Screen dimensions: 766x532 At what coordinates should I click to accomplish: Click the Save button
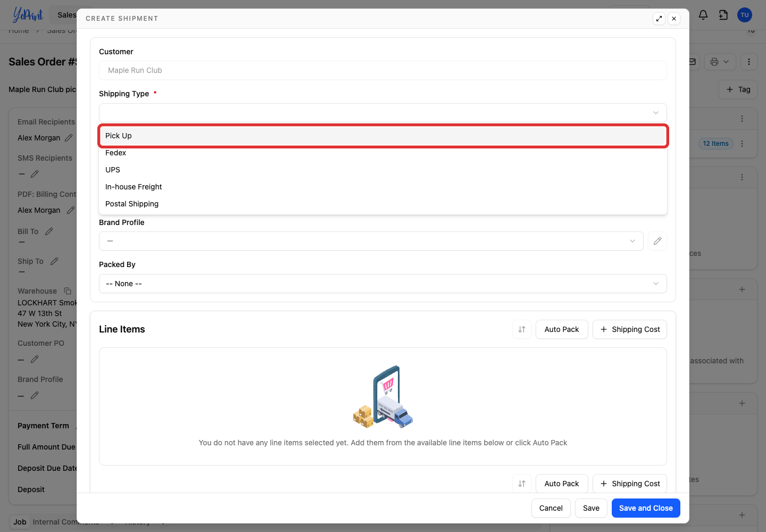click(x=591, y=508)
